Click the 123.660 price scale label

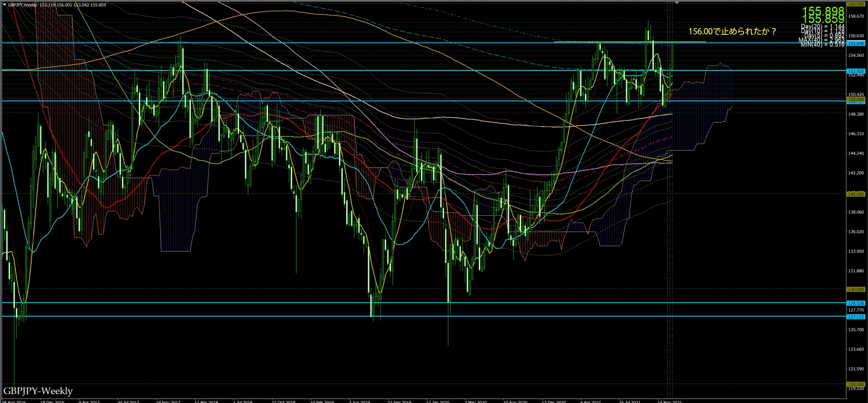(x=856, y=349)
